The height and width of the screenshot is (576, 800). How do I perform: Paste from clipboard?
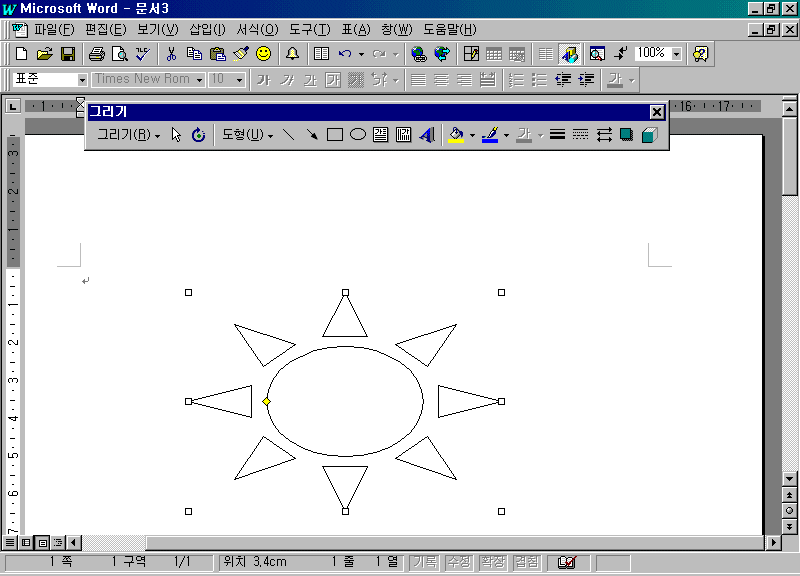point(218,54)
